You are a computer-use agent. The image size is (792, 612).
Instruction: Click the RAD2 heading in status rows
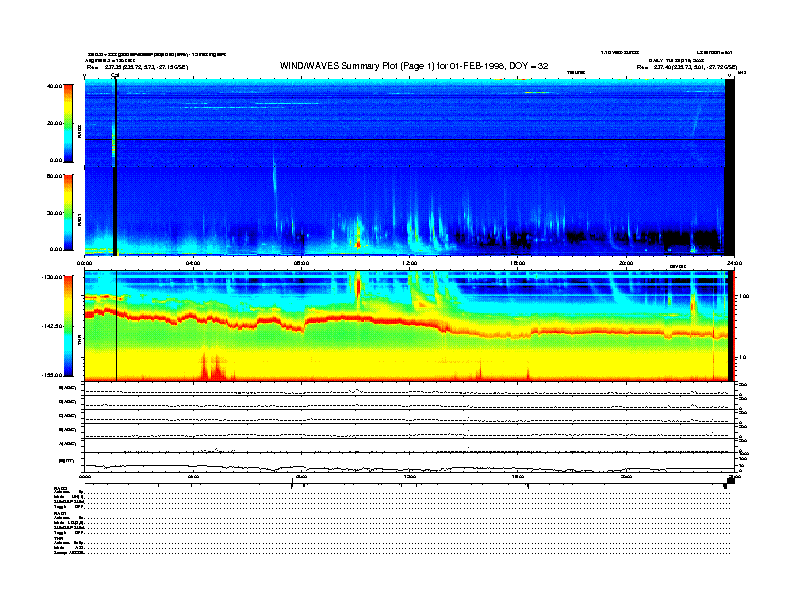[x=60, y=488]
